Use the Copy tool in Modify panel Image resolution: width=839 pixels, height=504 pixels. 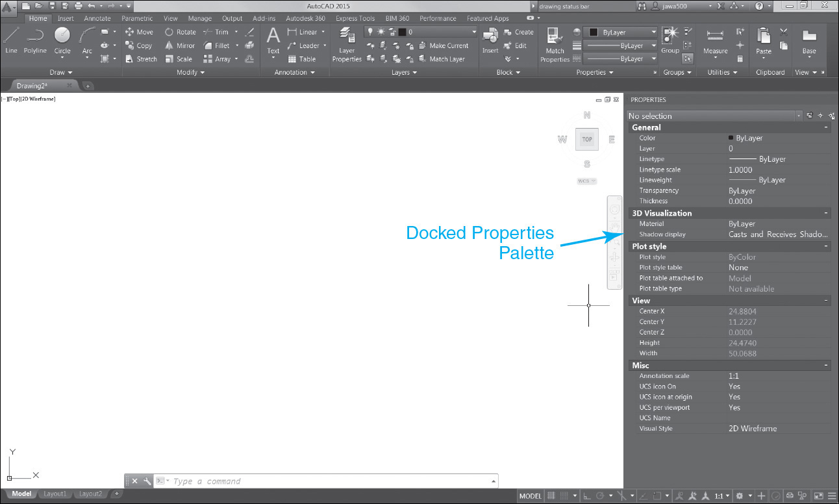pyautogui.click(x=138, y=45)
